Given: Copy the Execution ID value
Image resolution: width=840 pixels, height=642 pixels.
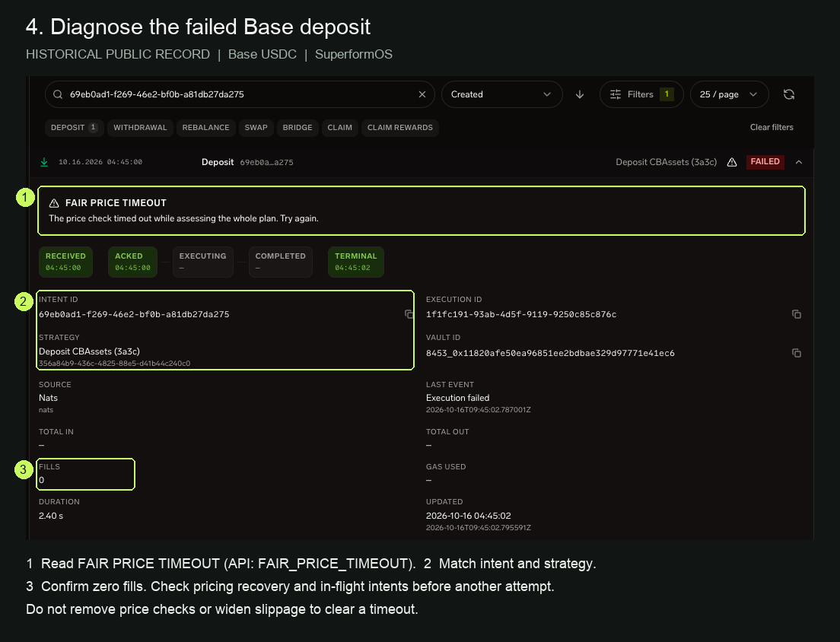Looking at the screenshot, I should [797, 314].
